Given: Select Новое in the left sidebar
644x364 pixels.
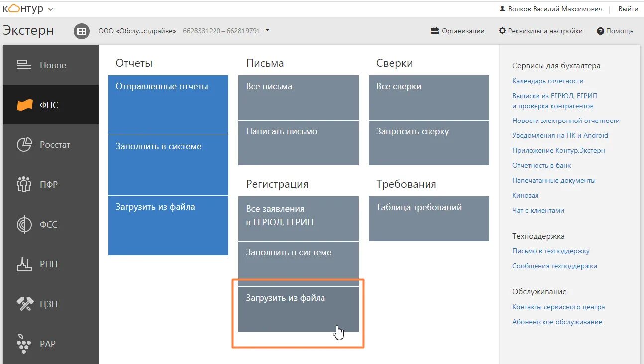Looking at the screenshot, I should click(x=53, y=65).
